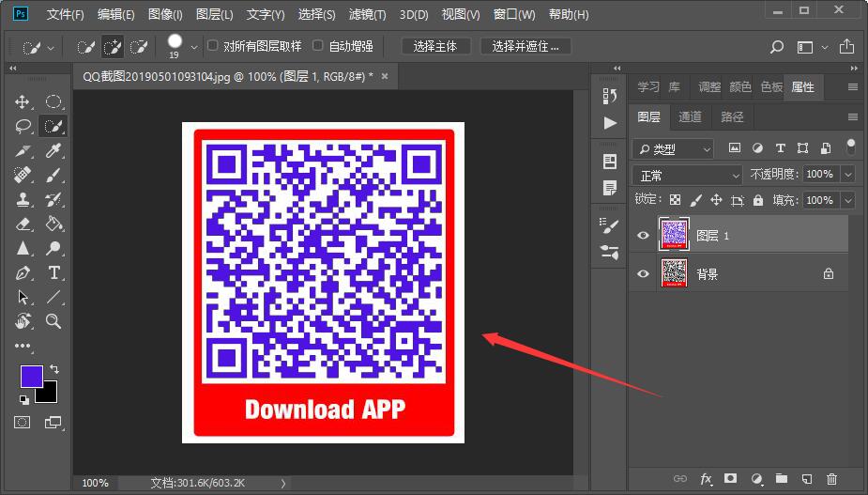The height and width of the screenshot is (495, 868).
Task: Open the black background color swatch
Action: 48,394
